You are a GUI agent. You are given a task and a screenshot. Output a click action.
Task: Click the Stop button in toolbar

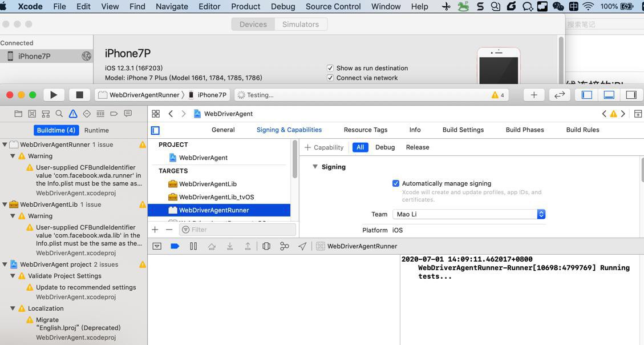coord(80,95)
